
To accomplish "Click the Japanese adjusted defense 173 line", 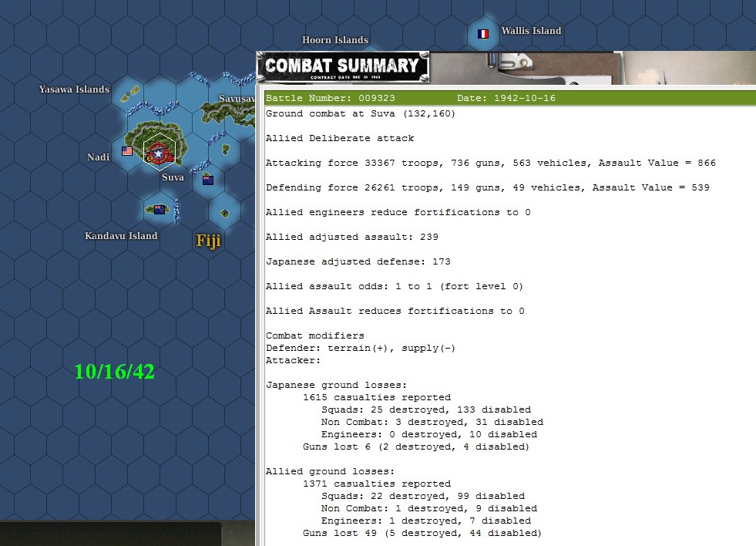I will coord(358,262).
